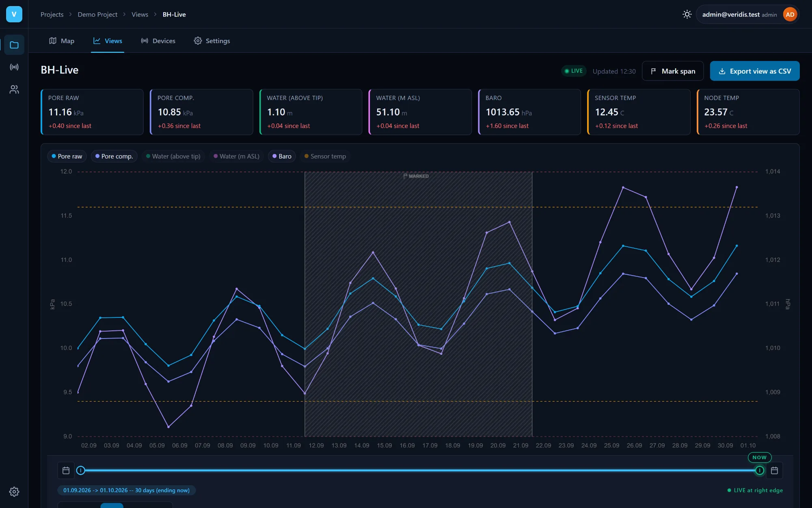Open the Veridis logo home icon

tap(14, 14)
